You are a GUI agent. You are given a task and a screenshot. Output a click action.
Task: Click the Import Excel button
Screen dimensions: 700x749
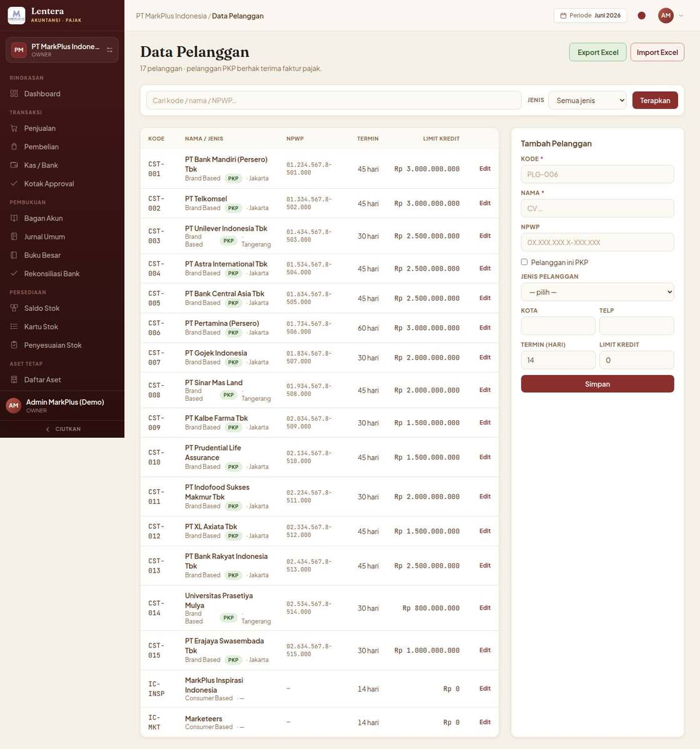657,52
